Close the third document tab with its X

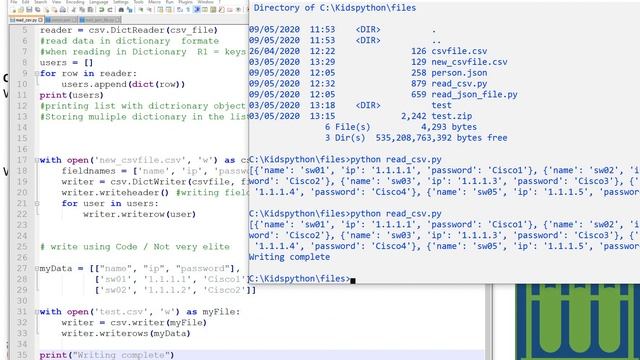tap(118, 20)
